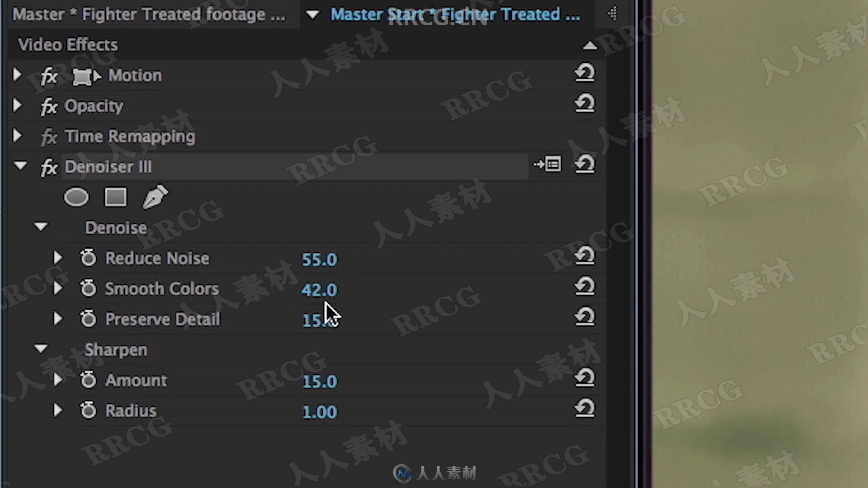The height and width of the screenshot is (488, 868).
Task: Click the stopwatch icon for Radius
Action: coord(88,410)
